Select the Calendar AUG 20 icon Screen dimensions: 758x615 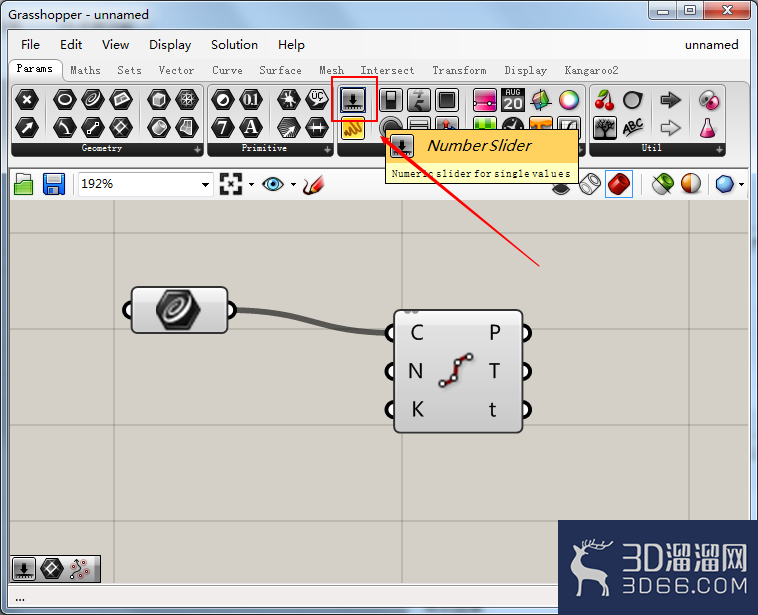pos(513,100)
